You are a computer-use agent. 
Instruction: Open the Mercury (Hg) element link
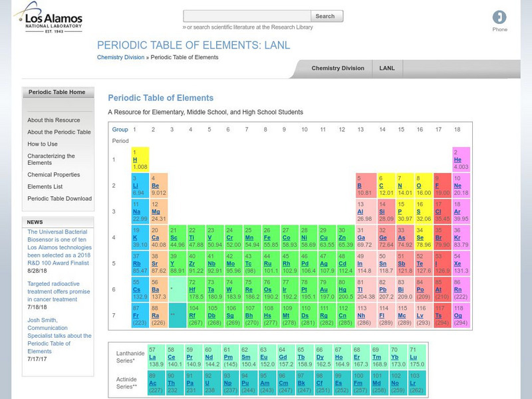342,289
